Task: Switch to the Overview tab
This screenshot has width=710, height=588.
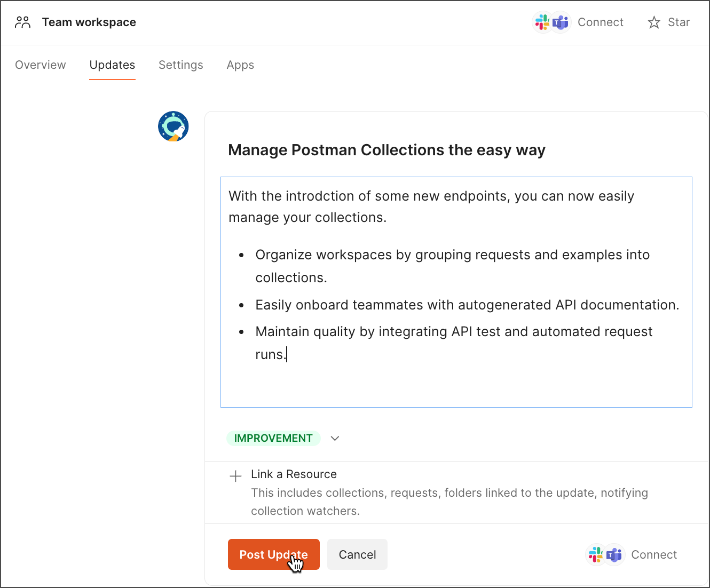Action: click(x=40, y=65)
